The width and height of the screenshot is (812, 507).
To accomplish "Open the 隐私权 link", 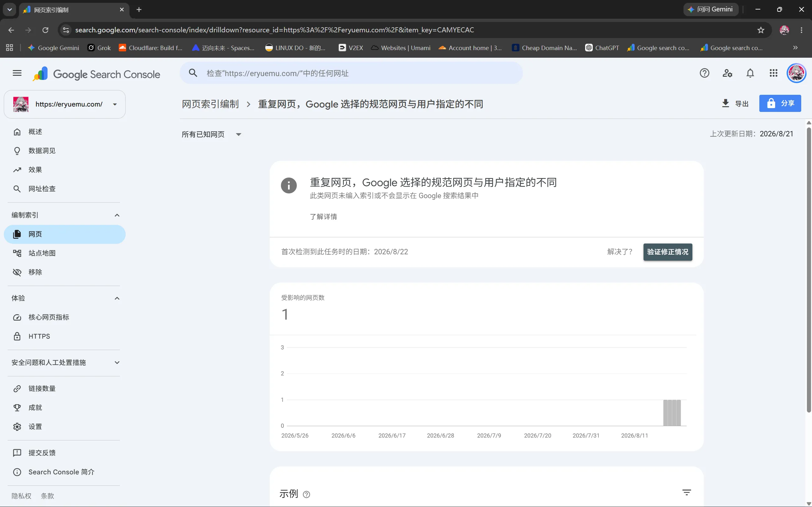I will click(21, 496).
